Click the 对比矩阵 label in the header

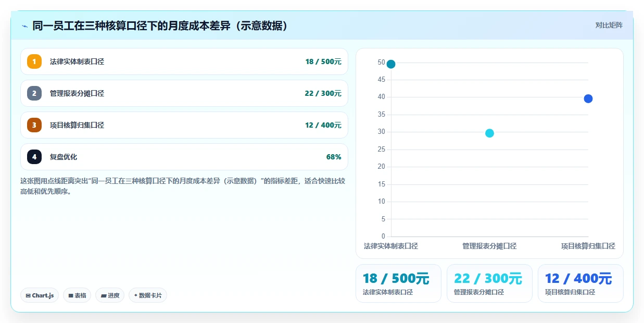click(x=609, y=25)
